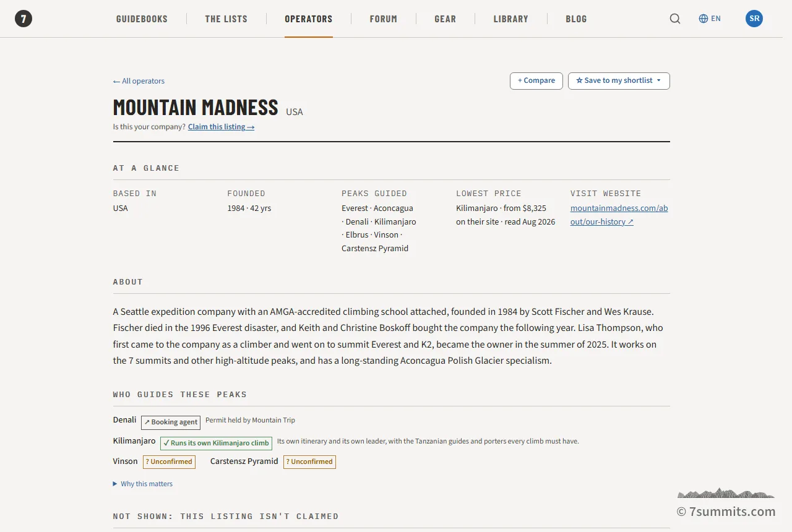Open the SR user avatar menu

754,19
